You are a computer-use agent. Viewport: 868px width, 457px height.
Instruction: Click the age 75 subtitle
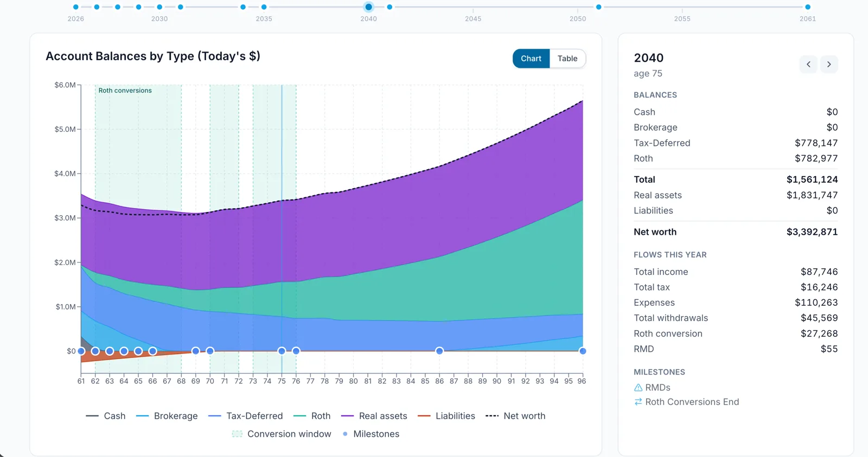[648, 74]
